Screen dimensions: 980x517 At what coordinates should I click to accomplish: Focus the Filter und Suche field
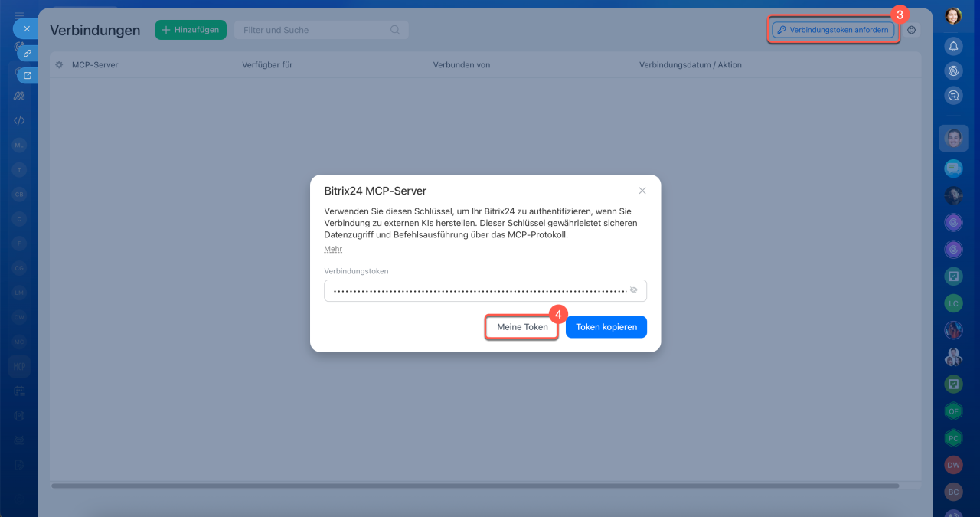point(321,30)
